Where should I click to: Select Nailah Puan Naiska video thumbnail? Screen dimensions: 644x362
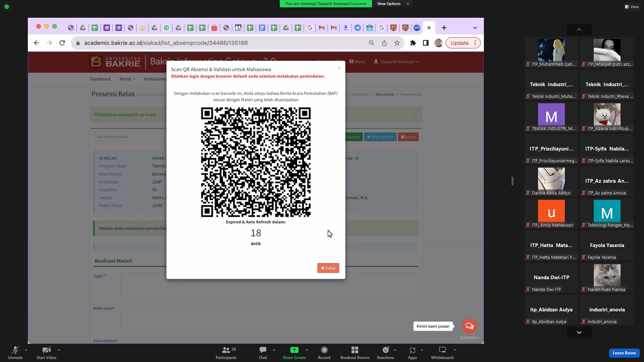[x=607, y=278]
